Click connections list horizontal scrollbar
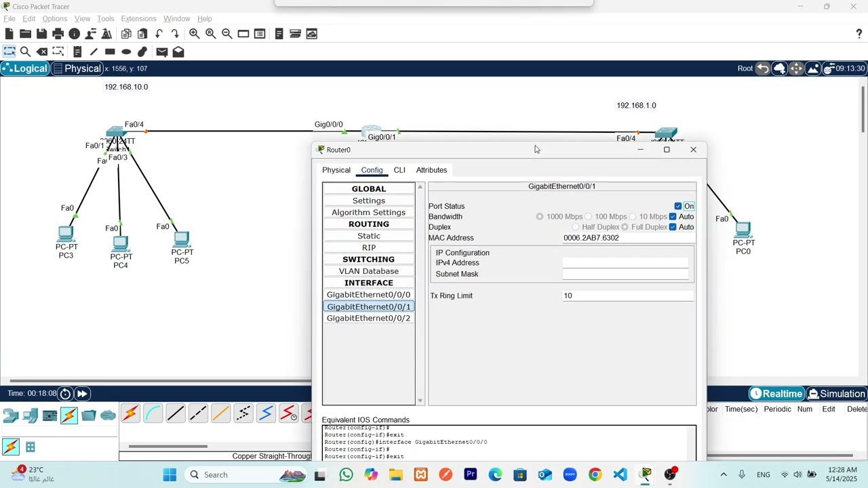This screenshot has height=488, width=868. (167, 446)
